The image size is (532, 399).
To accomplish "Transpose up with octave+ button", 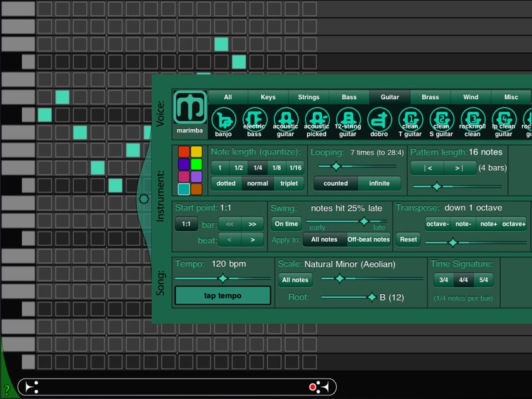I will [x=514, y=224].
